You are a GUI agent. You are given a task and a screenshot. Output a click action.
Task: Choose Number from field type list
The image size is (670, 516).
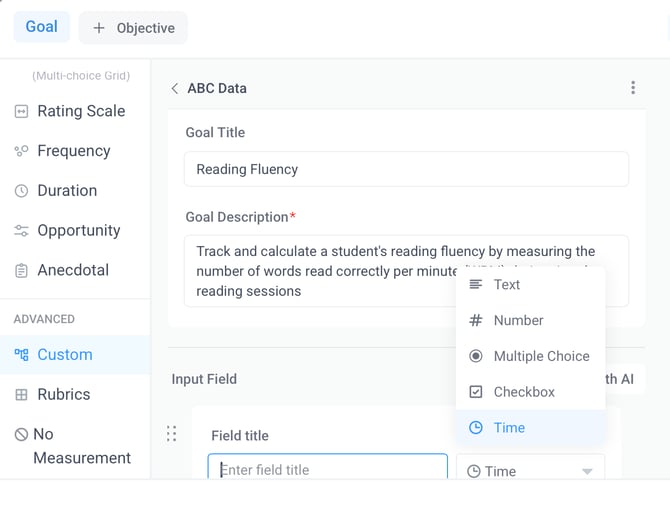[x=518, y=321]
